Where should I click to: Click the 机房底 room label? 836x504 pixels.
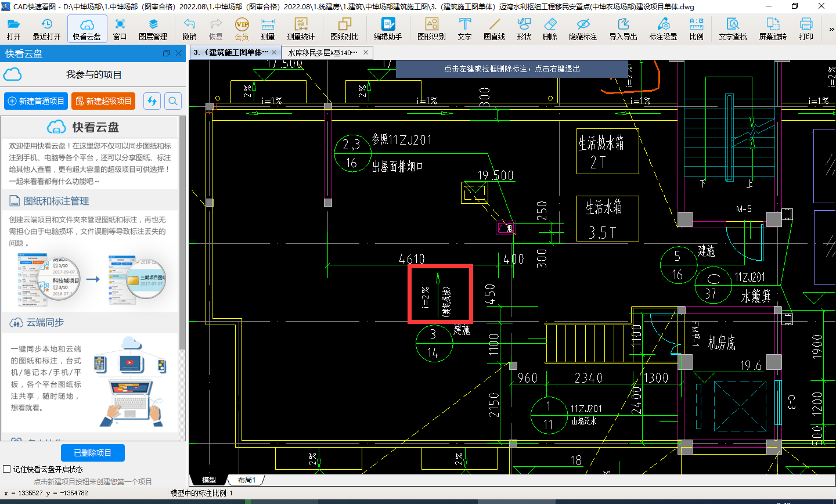tap(722, 343)
